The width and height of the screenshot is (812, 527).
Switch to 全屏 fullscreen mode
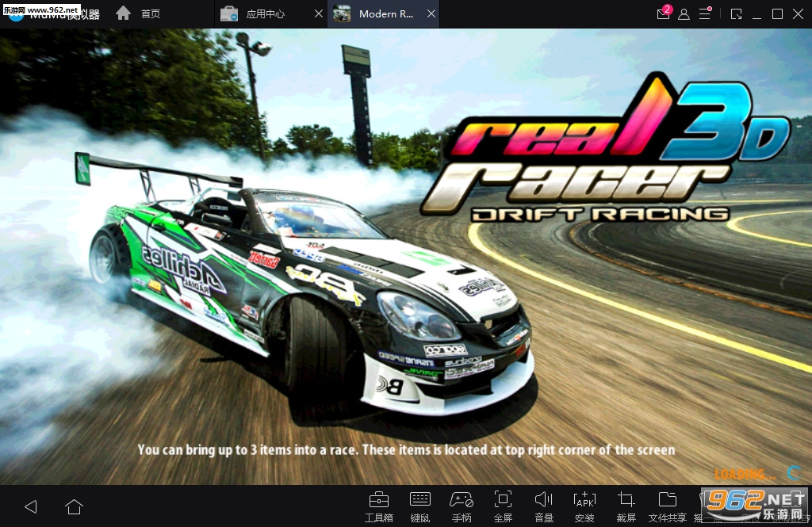[503, 505]
